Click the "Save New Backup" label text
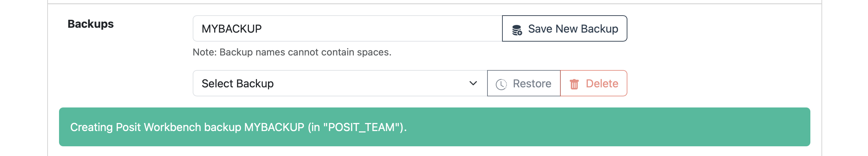Screen dimensions: 868x156 [573, 29]
